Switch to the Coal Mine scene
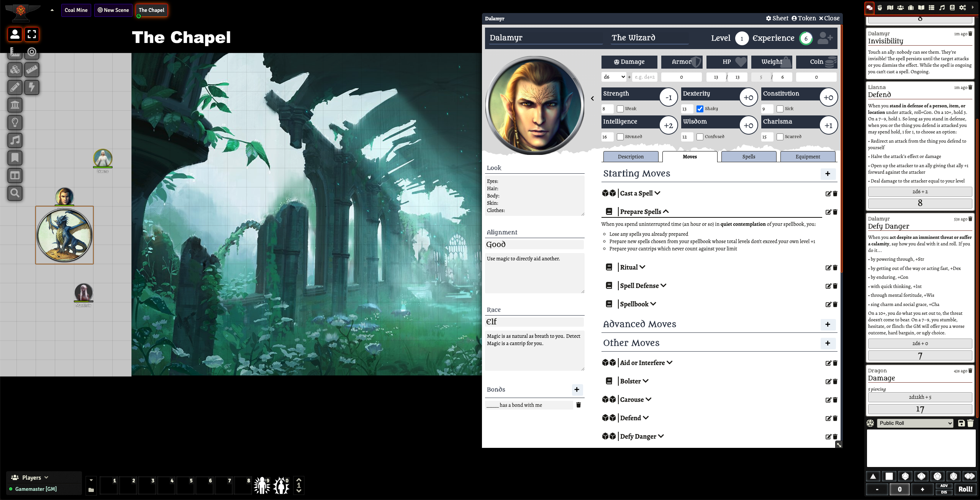The width and height of the screenshot is (980, 500). click(x=76, y=10)
